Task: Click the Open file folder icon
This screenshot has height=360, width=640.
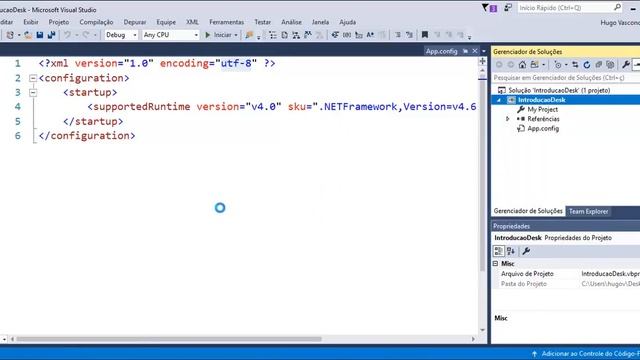Action: (28, 35)
